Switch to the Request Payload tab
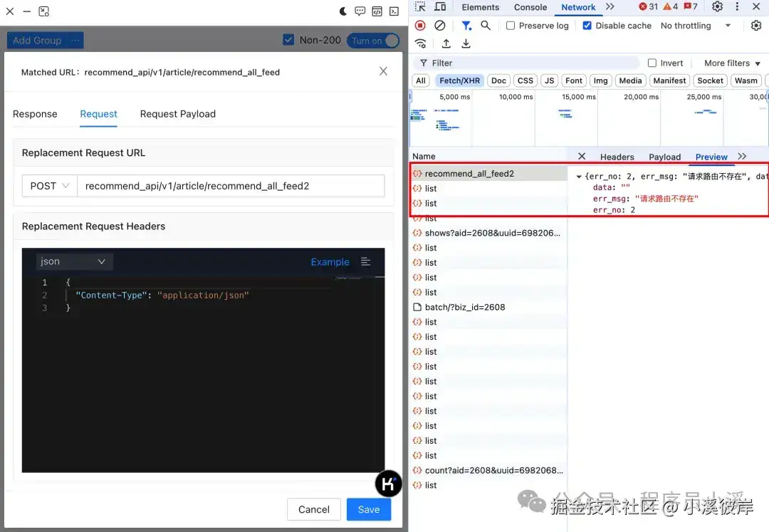The height and width of the screenshot is (532, 769). [x=177, y=114]
